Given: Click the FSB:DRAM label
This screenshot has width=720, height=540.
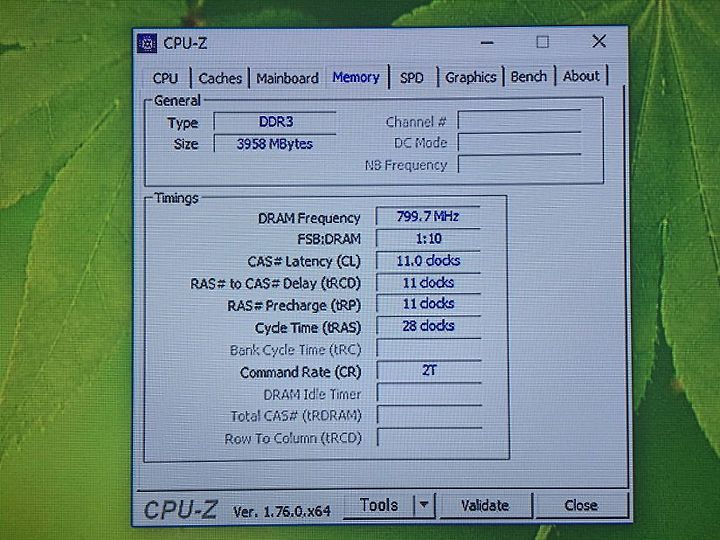Looking at the screenshot, I should point(329,239).
